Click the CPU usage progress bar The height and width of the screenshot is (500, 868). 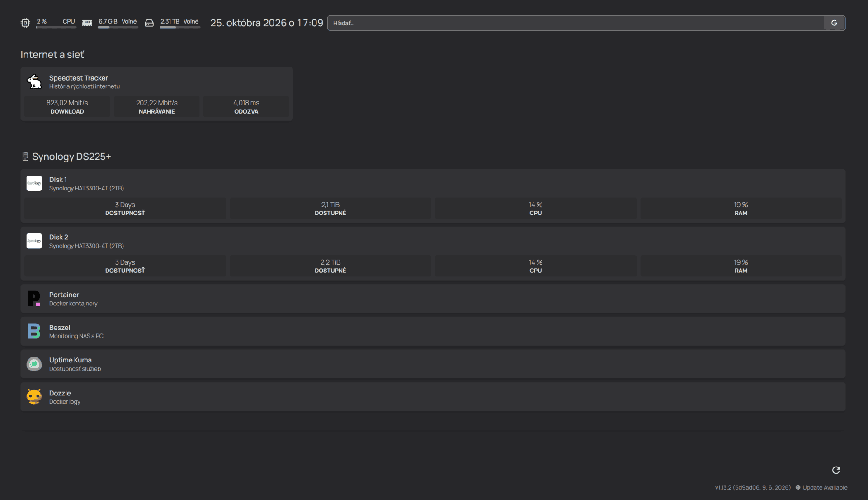[56, 27]
